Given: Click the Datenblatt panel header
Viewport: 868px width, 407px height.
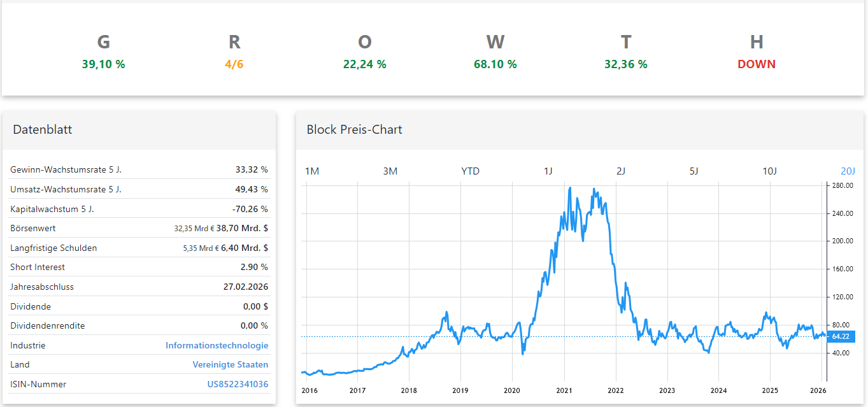Looking at the screenshot, I should tap(43, 130).
